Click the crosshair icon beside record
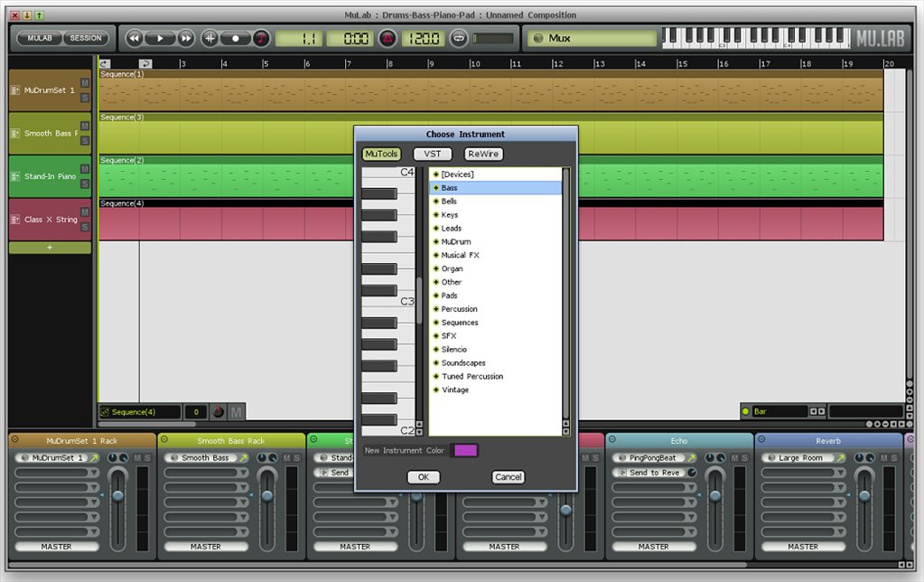 point(210,38)
